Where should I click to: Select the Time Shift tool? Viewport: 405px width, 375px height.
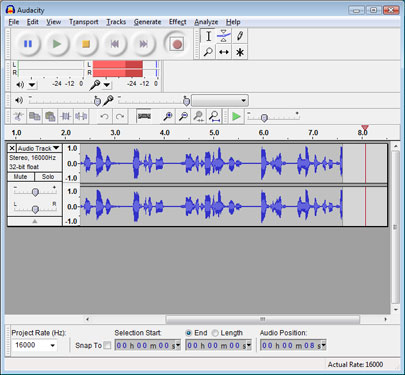point(224,52)
